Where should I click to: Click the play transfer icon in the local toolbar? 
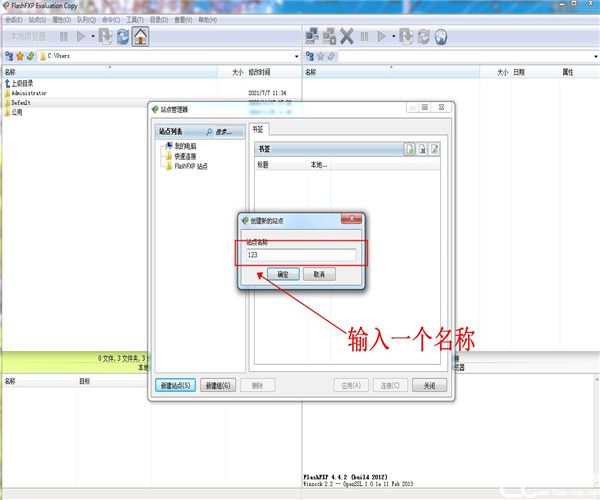[81, 37]
